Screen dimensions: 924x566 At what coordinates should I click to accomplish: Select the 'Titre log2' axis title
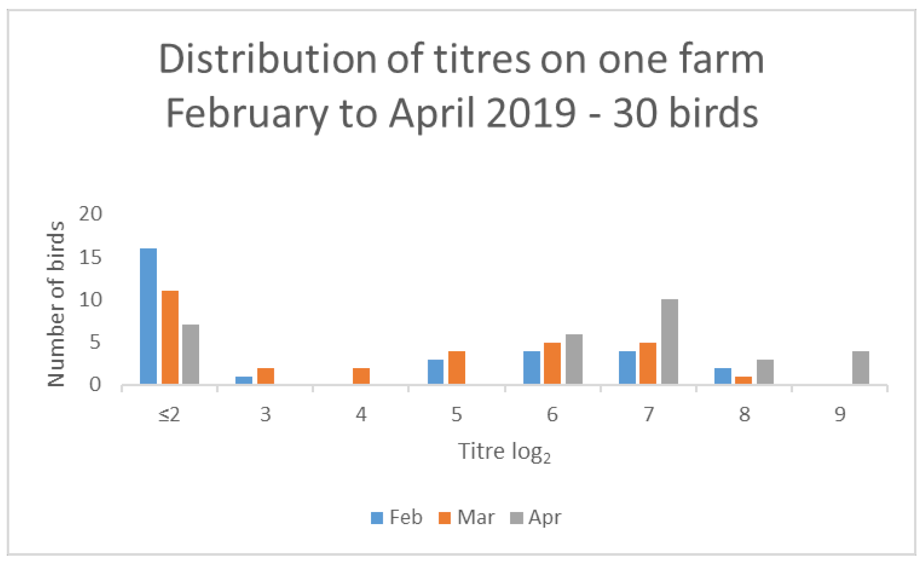pos(504,452)
